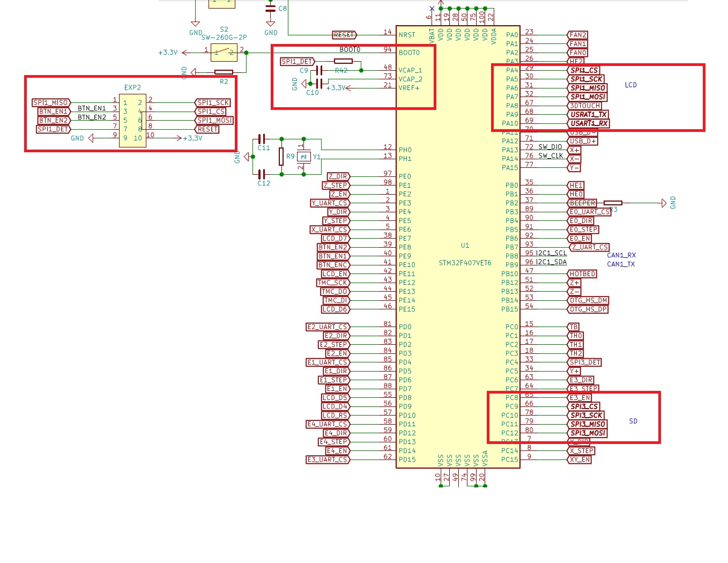Click the BTN_ENC net label
This screenshot has height=563, width=728.
pos(333,265)
